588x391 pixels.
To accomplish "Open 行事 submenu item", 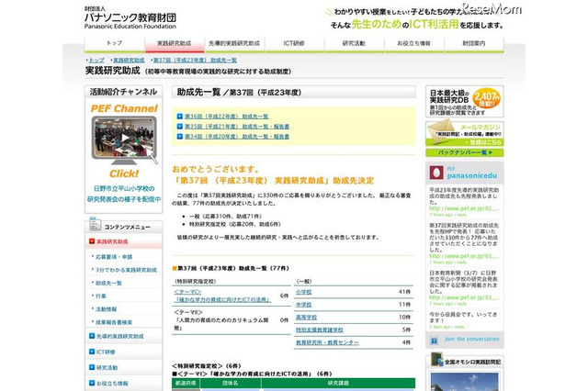I will pyautogui.click(x=101, y=296).
